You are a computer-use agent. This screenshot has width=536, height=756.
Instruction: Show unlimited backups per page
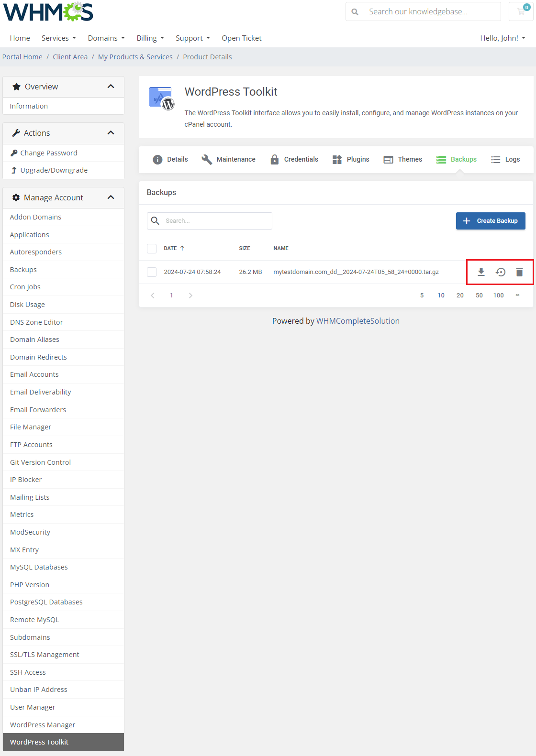(517, 296)
